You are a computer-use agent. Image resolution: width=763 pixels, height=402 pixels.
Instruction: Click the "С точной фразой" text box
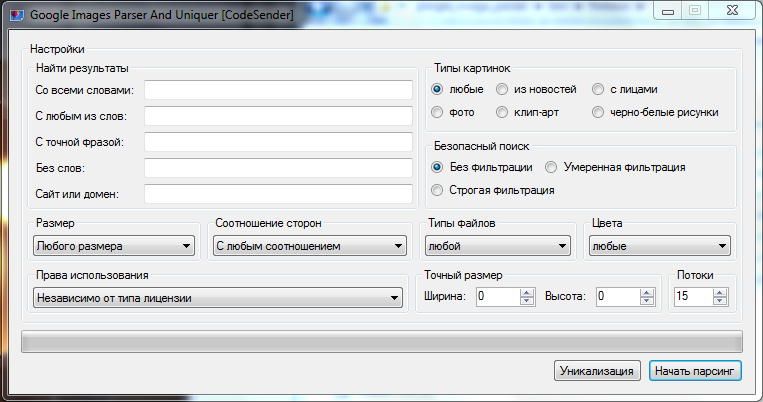coord(278,142)
